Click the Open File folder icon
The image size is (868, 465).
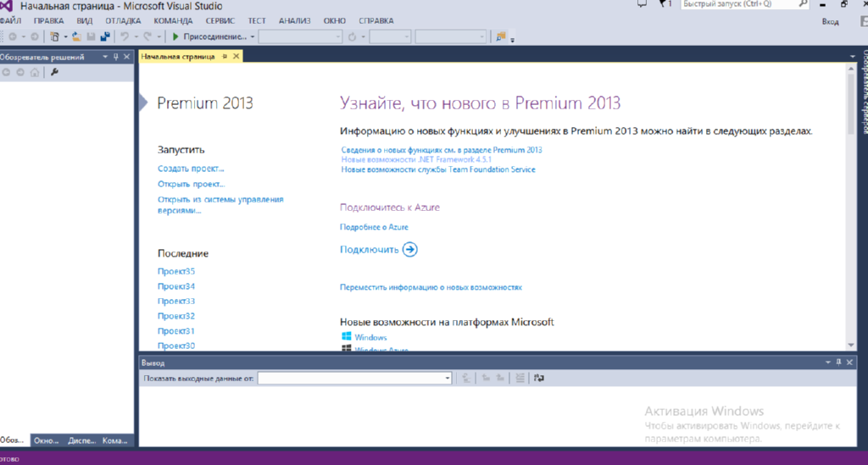coord(75,36)
